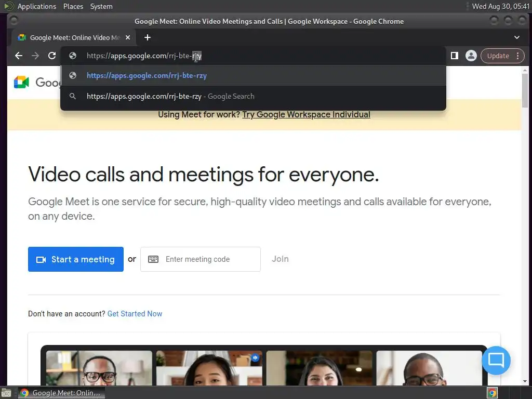
Task: Open the Places menu
Action: [x=73, y=6]
